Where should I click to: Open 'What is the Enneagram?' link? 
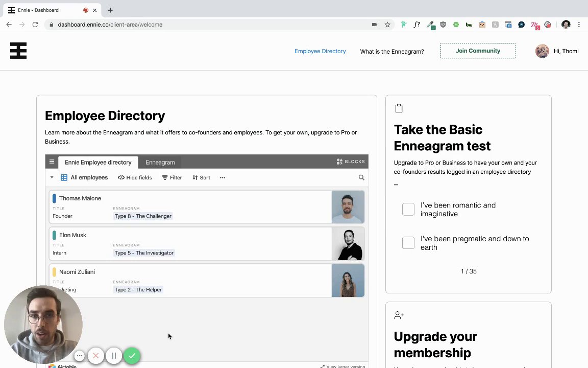[392, 52]
